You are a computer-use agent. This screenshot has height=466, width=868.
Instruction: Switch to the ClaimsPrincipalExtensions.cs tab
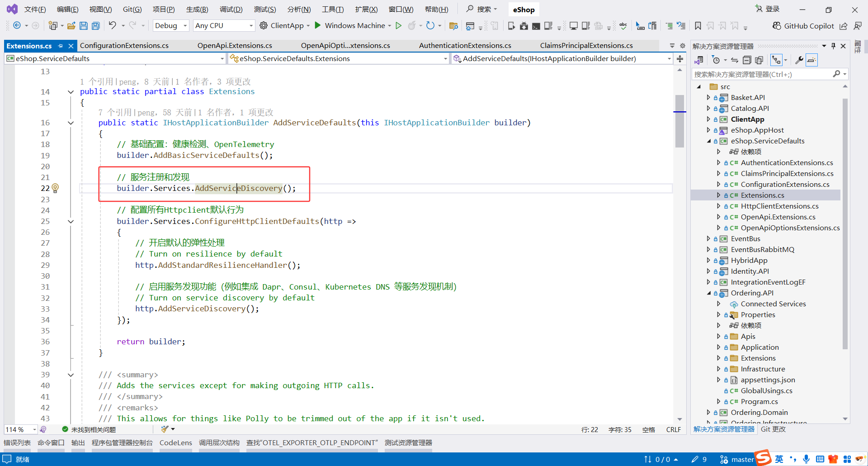tap(586, 46)
